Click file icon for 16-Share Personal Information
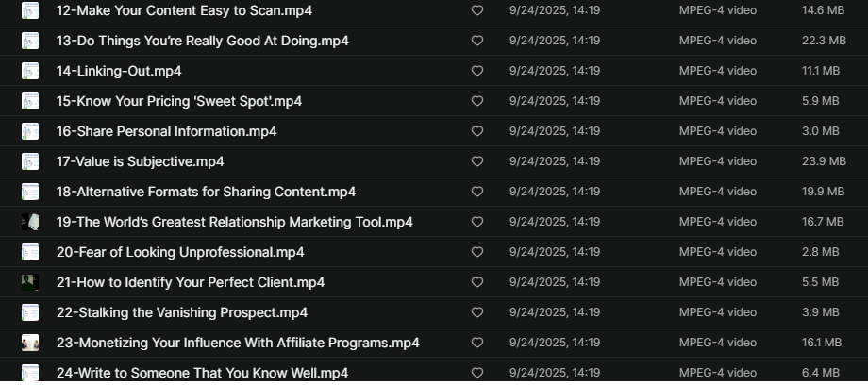868x386 pixels. pos(30,132)
